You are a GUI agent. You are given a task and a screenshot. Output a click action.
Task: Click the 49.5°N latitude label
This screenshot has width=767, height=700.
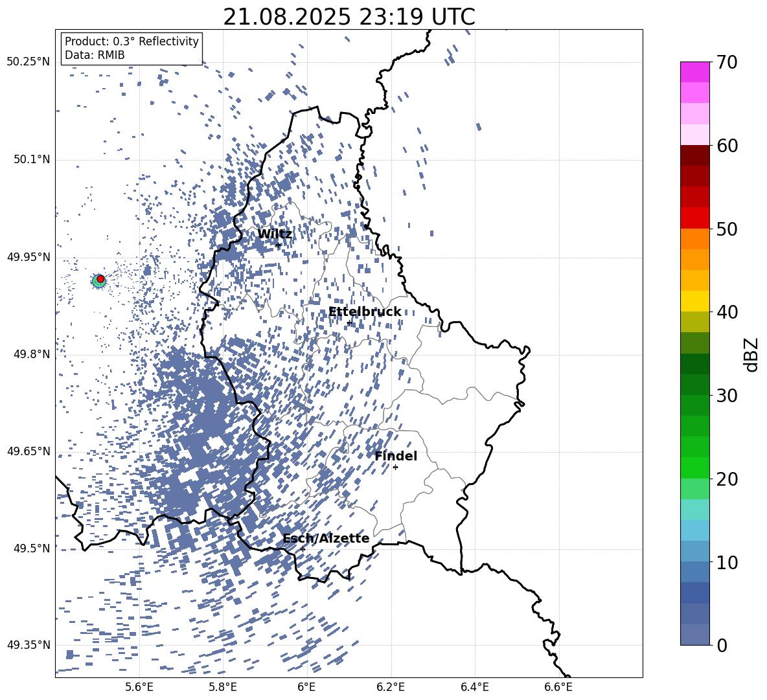point(32,548)
